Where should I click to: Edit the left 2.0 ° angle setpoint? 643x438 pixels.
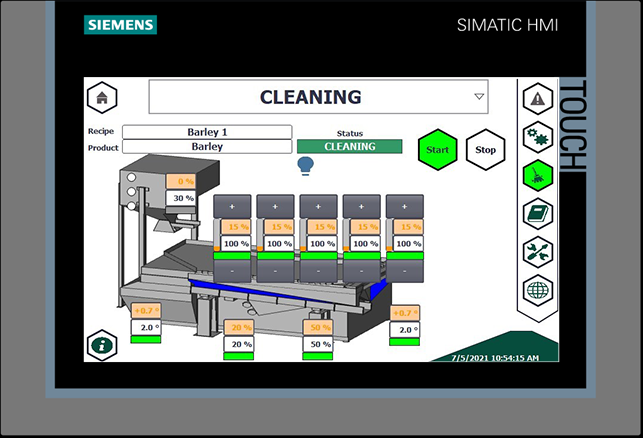click(x=146, y=328)
